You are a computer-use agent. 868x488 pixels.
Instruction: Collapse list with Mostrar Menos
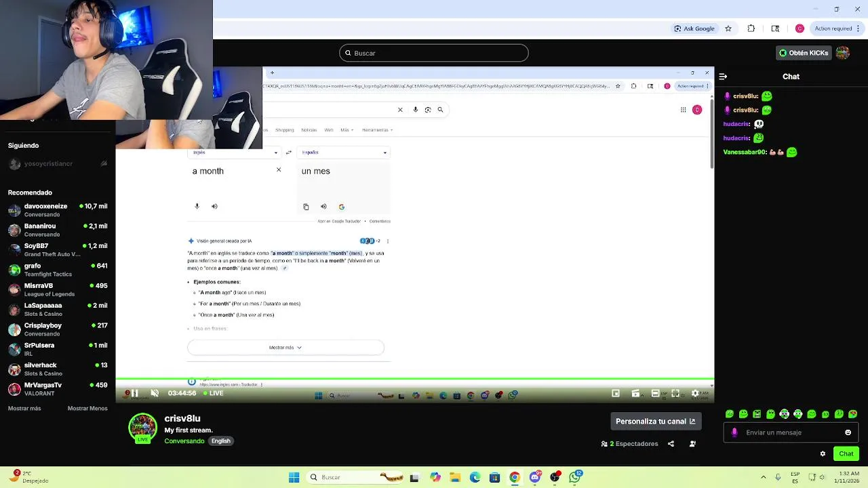pyautogui.click(x=87, y=409)
